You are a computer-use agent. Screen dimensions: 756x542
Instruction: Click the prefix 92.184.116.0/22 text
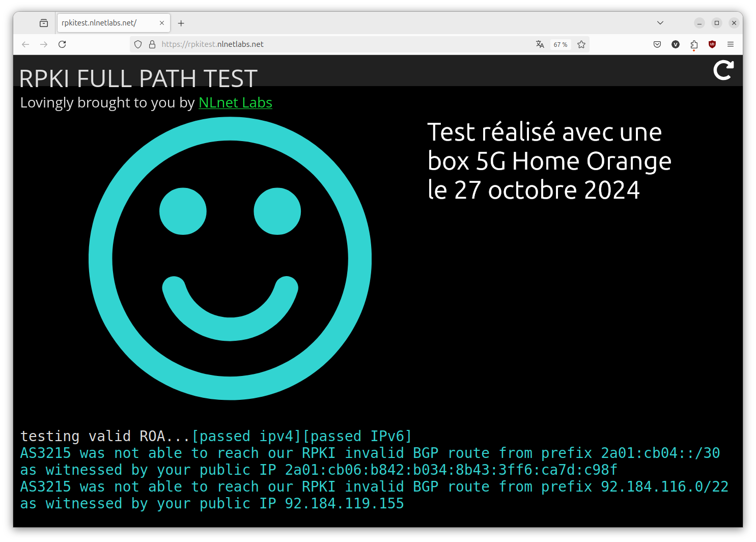(664, 486)
